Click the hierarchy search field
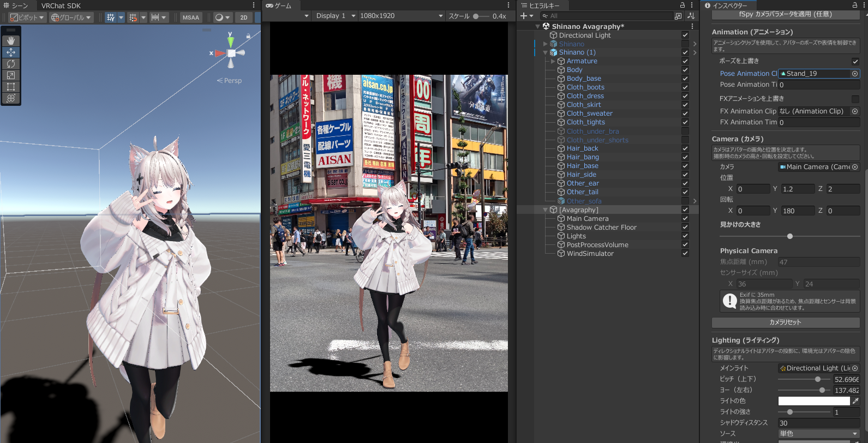Viewport: 868px width, 443px height. click(606, 16)
